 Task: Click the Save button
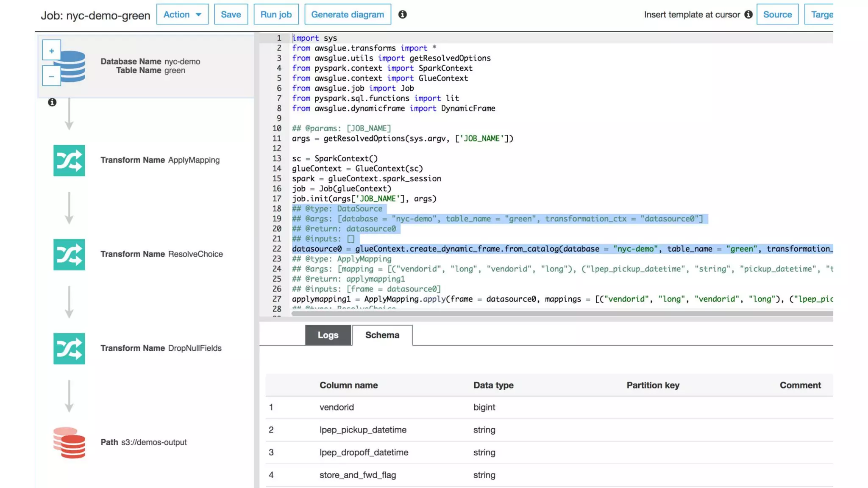click(231, 14)
